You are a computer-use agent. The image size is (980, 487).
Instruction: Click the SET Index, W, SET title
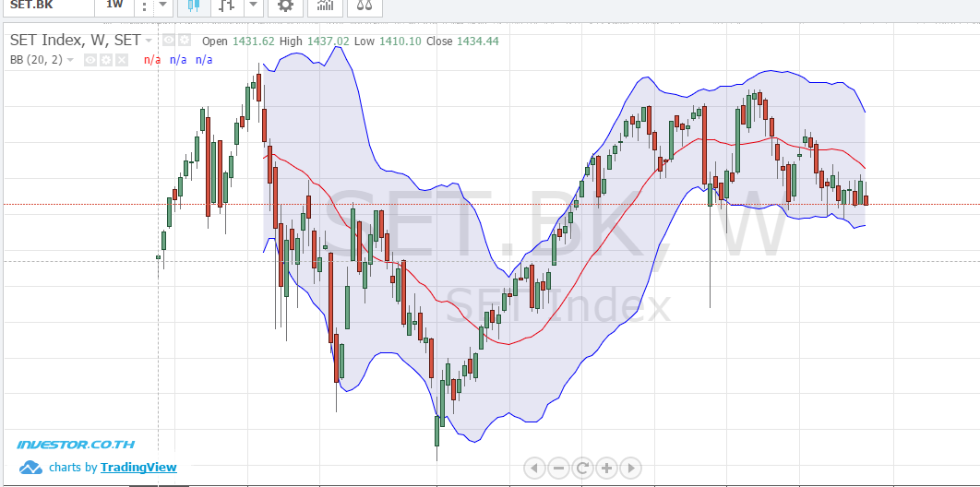coord(75,41)
